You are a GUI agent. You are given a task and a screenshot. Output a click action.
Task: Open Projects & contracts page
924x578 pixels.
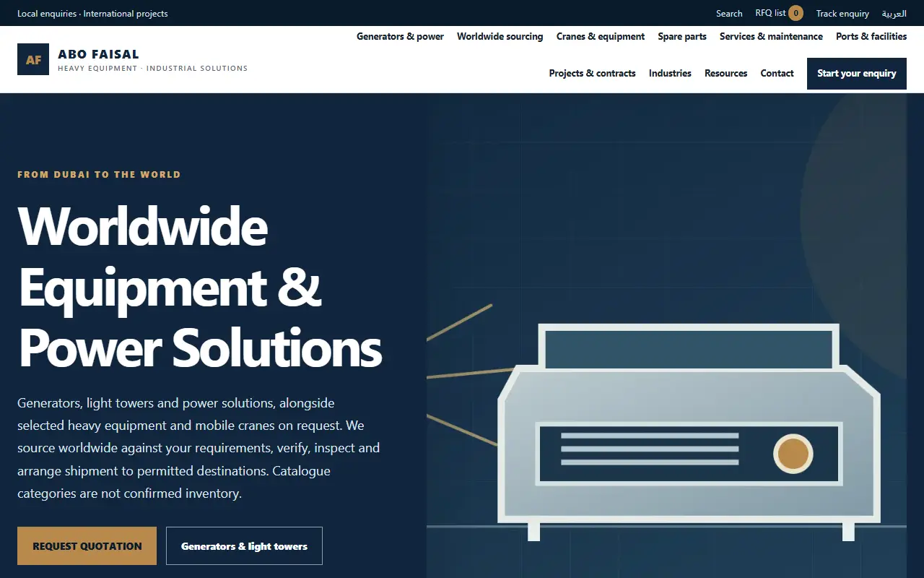592,73
